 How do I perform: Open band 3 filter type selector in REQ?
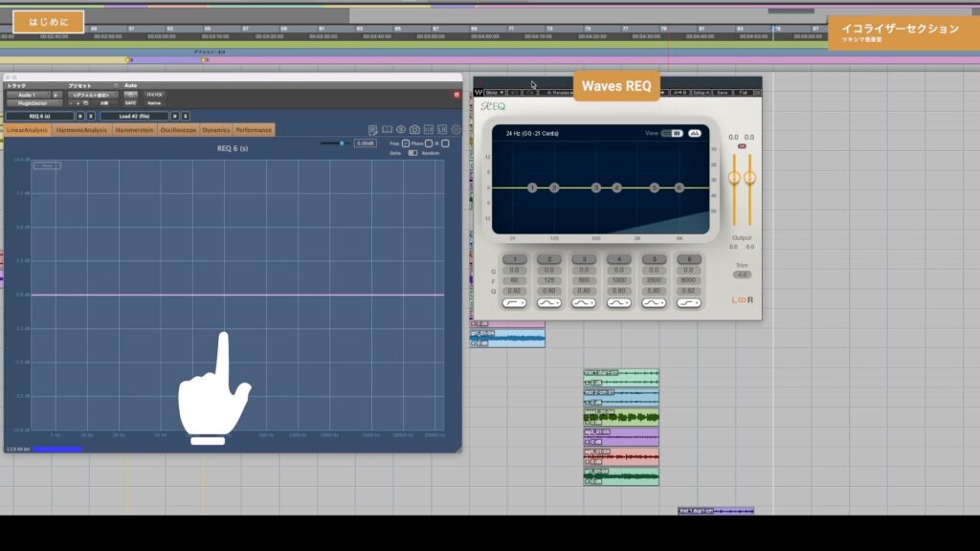tap(584, 303)
